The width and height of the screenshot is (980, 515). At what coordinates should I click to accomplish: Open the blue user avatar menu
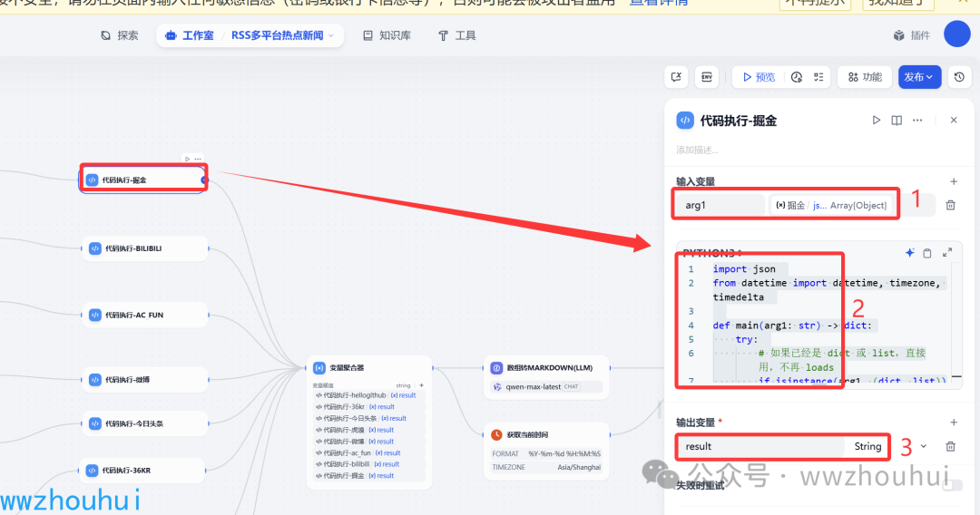pyautogui.click(x=957, y=34)
